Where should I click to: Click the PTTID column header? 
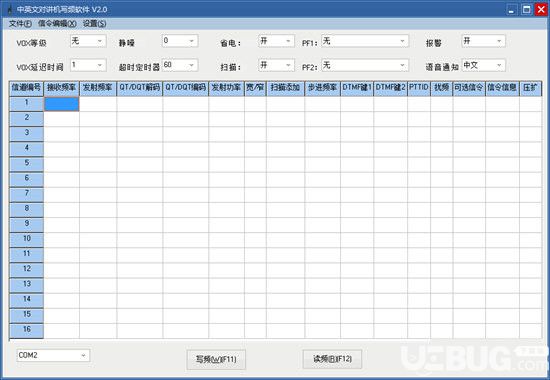pyautogui.click(x=419, y=88)
